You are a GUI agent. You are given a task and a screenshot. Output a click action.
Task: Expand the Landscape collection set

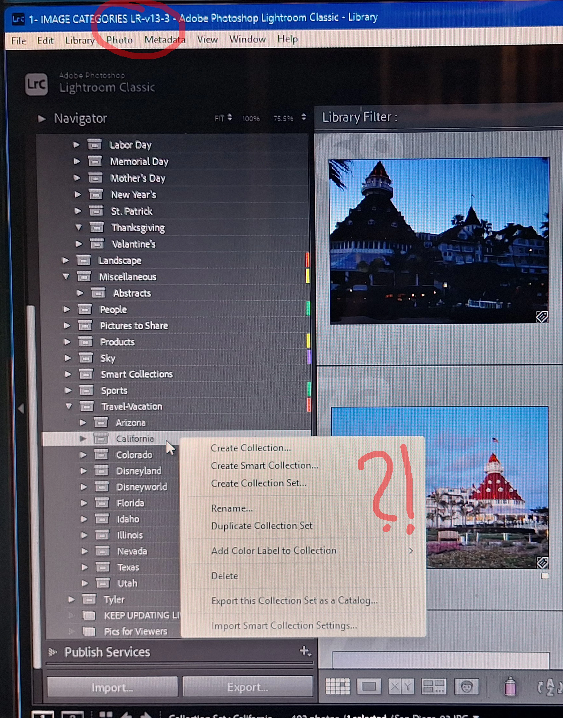[65, 260]
